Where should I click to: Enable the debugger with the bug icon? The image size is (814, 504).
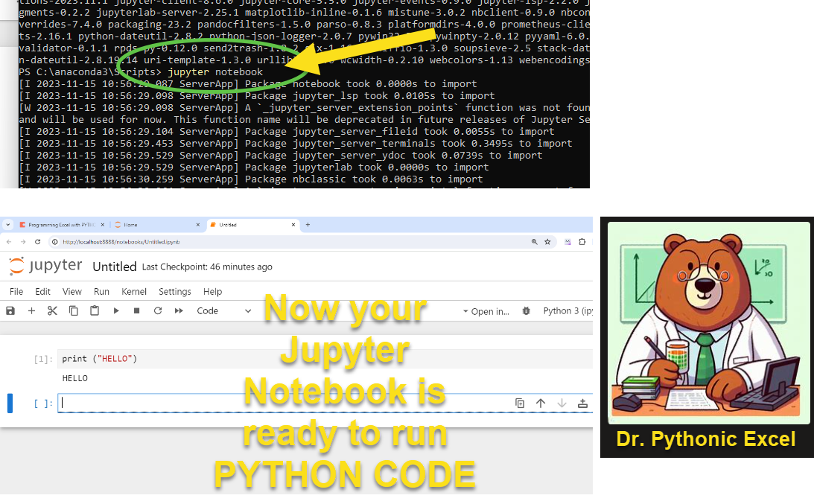[527, 311]
